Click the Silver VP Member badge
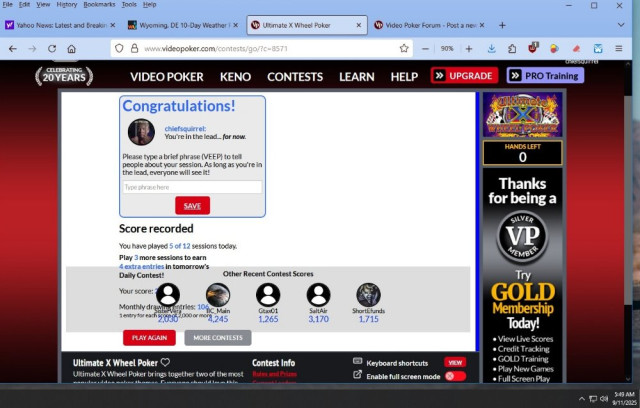Screen dimensions: 640x408 [522, 237]
